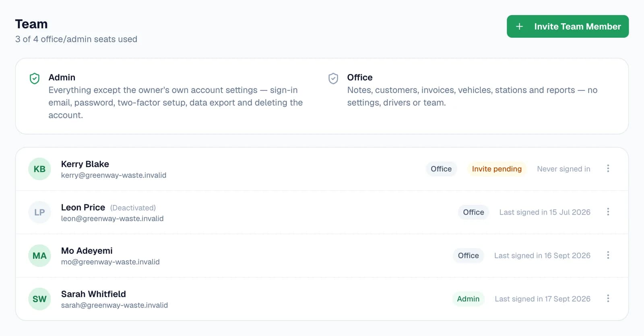Image resolution: width=644 pixels, height=336 pixels.
Task: Click the green Admin shield icon
Action: click(35, 78)
